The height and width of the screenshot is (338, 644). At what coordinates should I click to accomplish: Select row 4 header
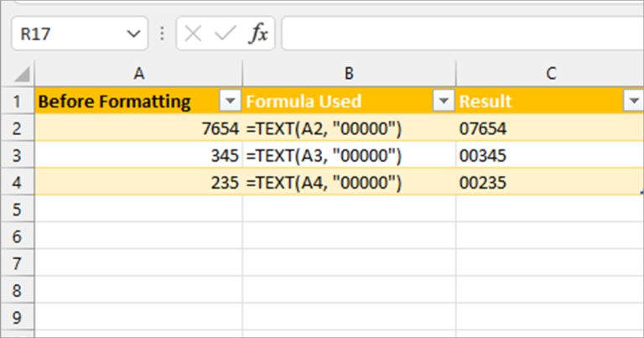(17, 182)
